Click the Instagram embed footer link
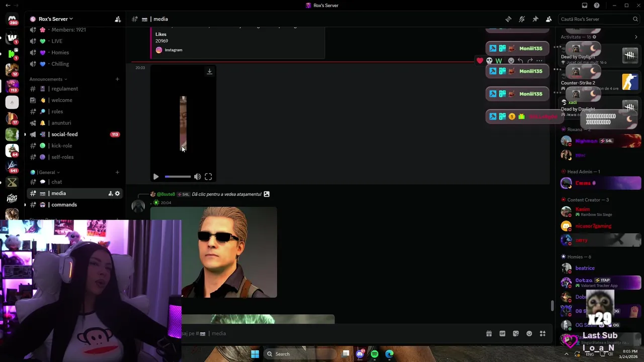644x362 pixels. pos(173,50)
